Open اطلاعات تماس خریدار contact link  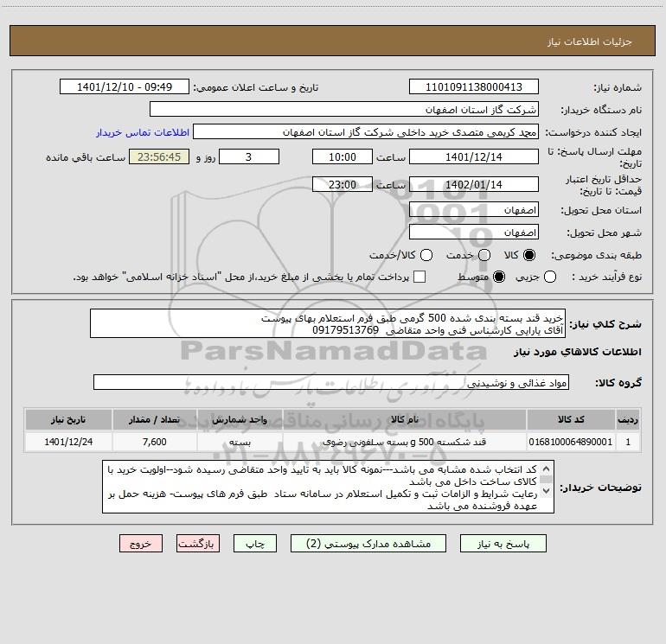[x=143, y=132]
